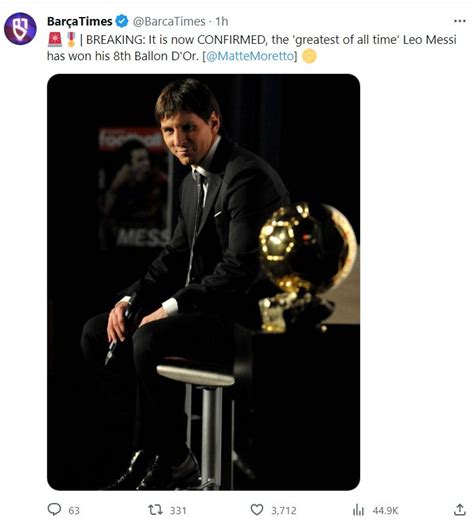Viewport: 474px width, 522px height.
Task: Click the medal emoji in tweet
Action: pyautogui.click(x=71, y=39)
